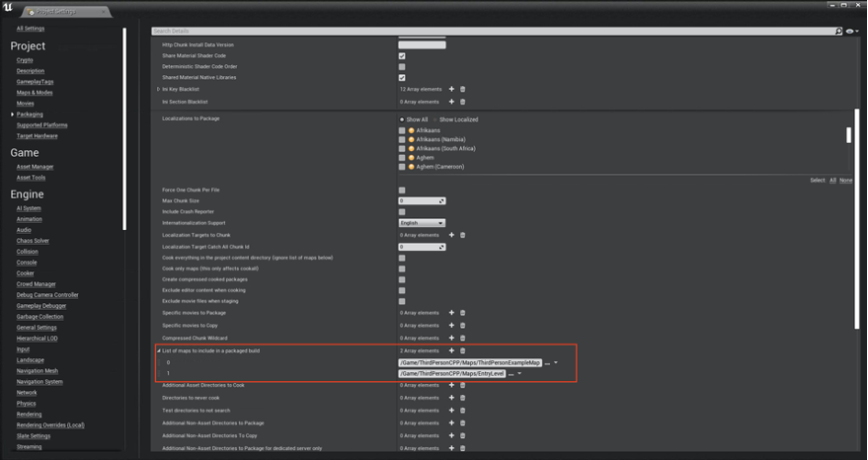Clear the list of maps to include
Screen dimensions: 868x460
pyautogui.click(x=463, y=351)
